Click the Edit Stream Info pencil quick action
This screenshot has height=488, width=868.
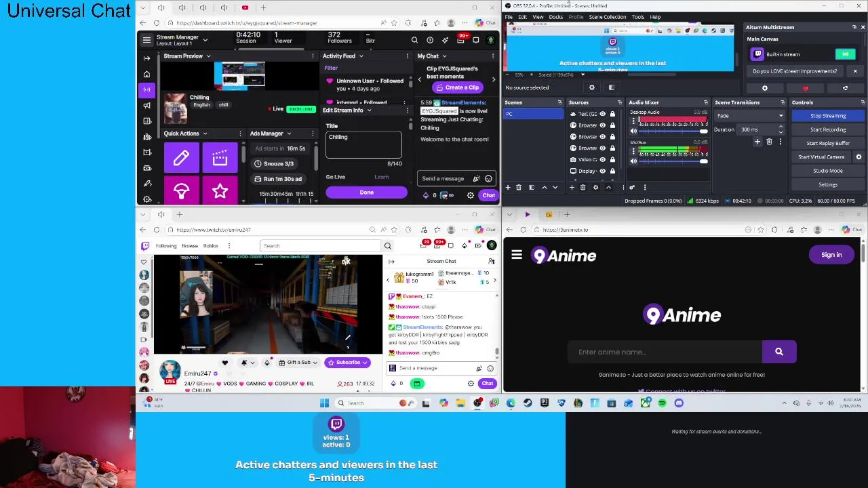point(181,158)
